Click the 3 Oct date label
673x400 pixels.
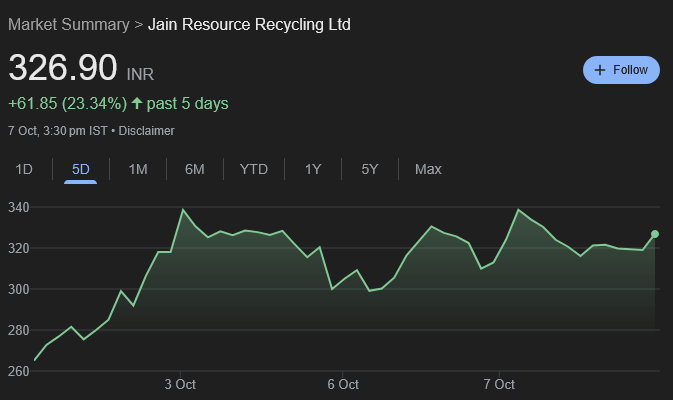pyautogui.click(x=180, y=384)
